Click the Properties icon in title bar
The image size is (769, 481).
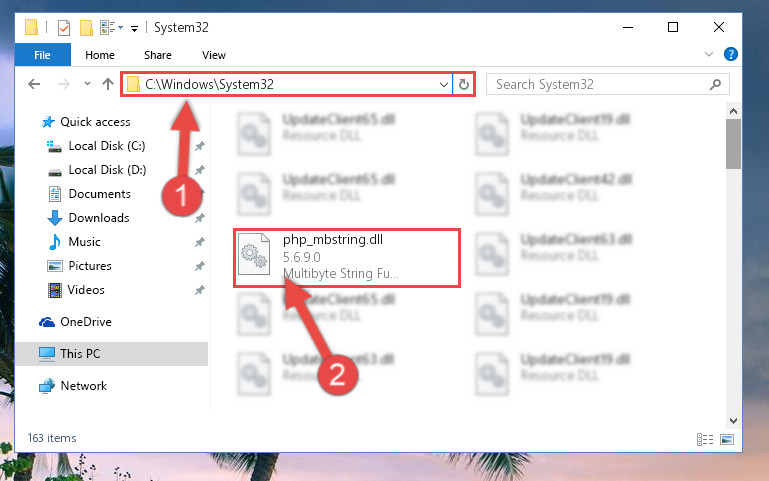pyautogui.click(x=64, y=28)
